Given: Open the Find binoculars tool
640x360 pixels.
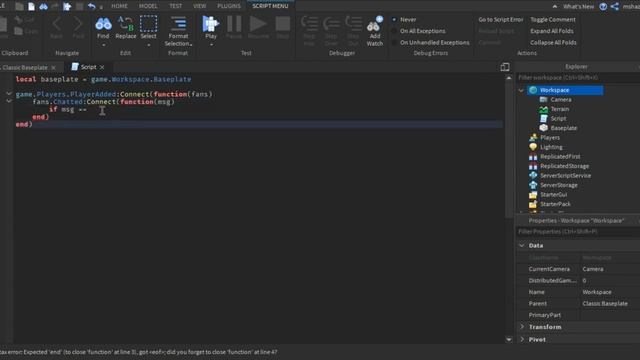Looking at the screenshot, I should point(103,28).
